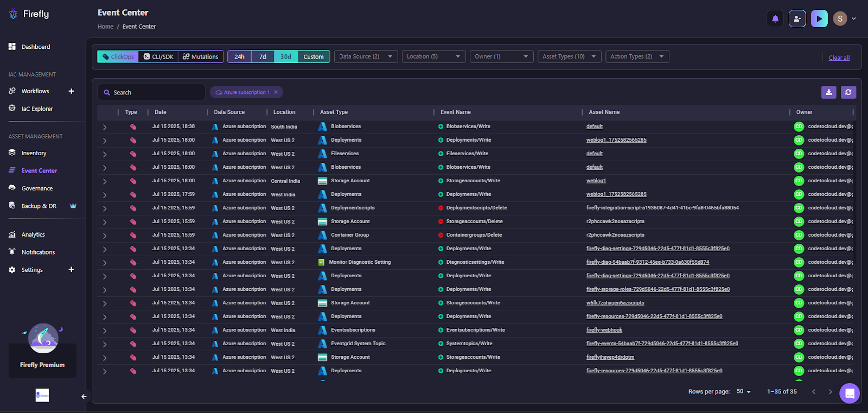Go to previous page arrow

coord(814,392)
